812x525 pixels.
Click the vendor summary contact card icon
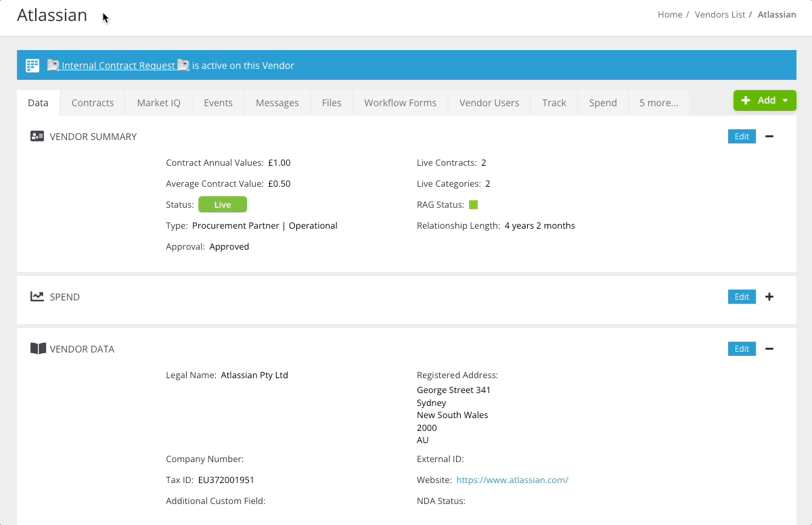(x=37, y=135)
